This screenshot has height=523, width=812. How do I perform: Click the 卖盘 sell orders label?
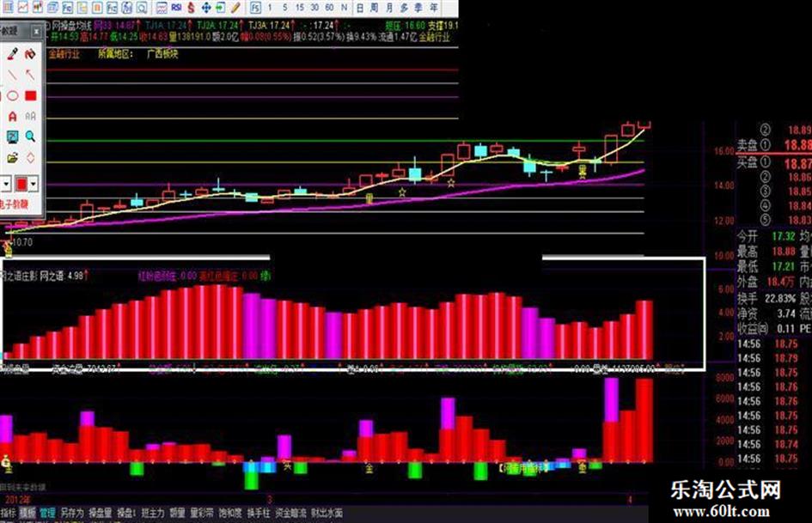click(x=748, y=145)
